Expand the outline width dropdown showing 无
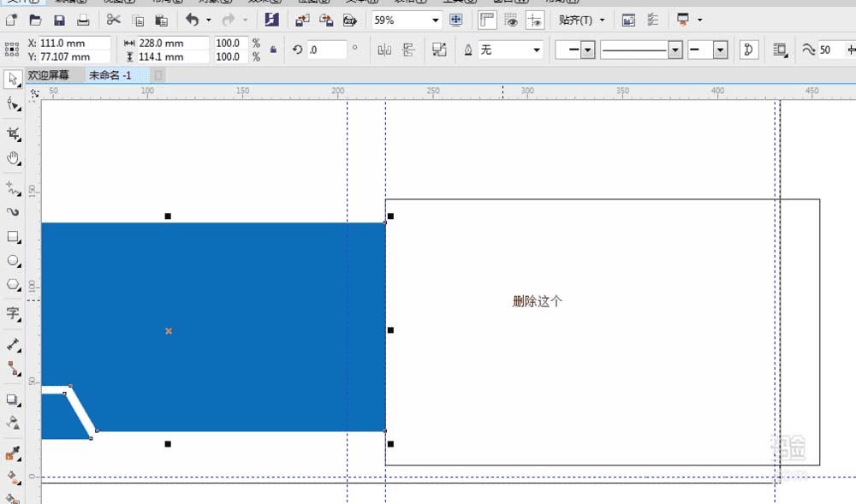 coord(537,50)
